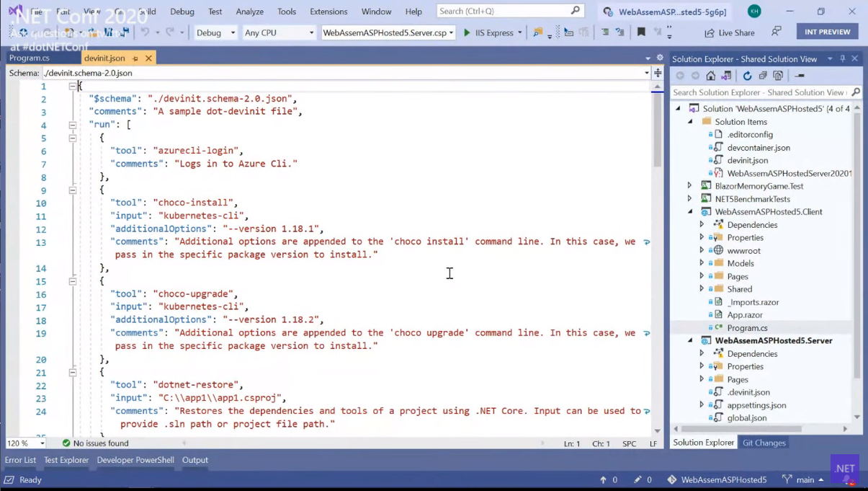Click the KH account avatar
Screen dimensions: 868x491
click(x=754, y=11)
